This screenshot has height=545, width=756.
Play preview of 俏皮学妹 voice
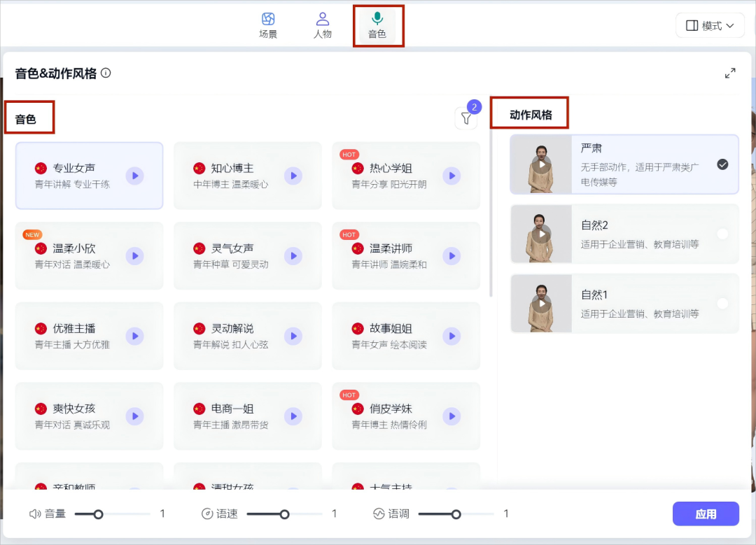coord(451,416)
